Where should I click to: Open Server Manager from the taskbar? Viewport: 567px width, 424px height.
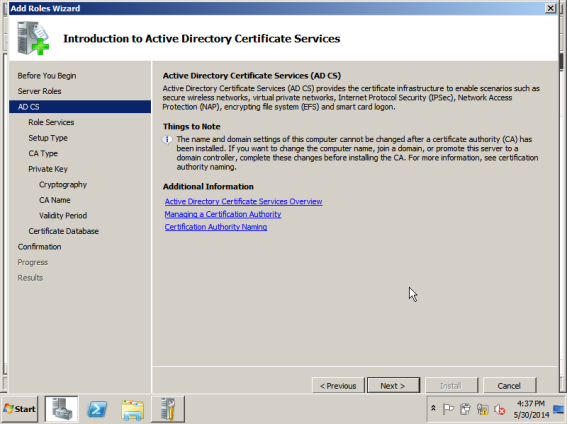click(61, 409)
